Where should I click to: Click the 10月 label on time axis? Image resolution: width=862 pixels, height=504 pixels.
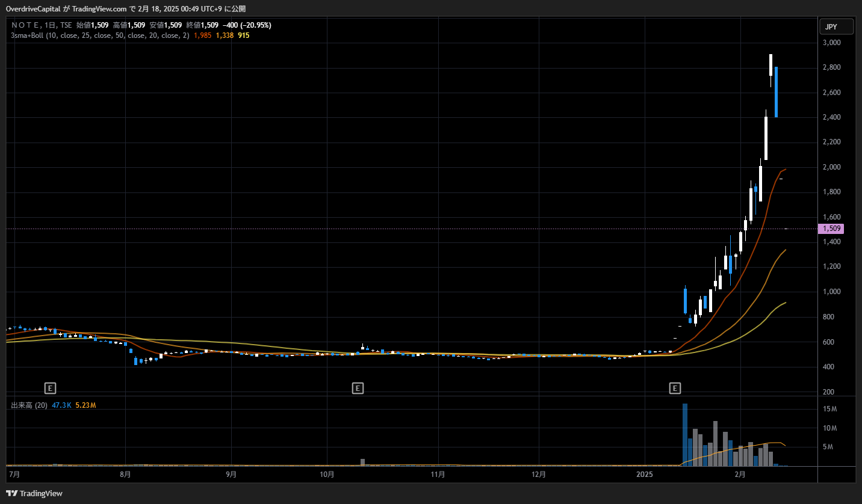[x=326, y=474]
